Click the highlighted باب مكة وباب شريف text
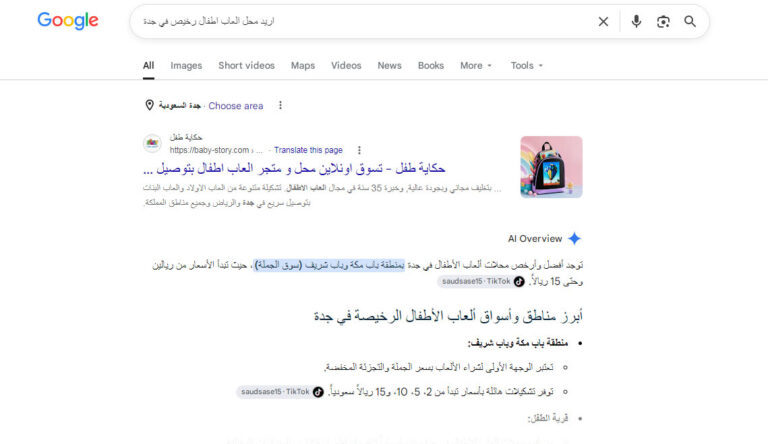Screen dimensions: 768x444 pos(329,265)
